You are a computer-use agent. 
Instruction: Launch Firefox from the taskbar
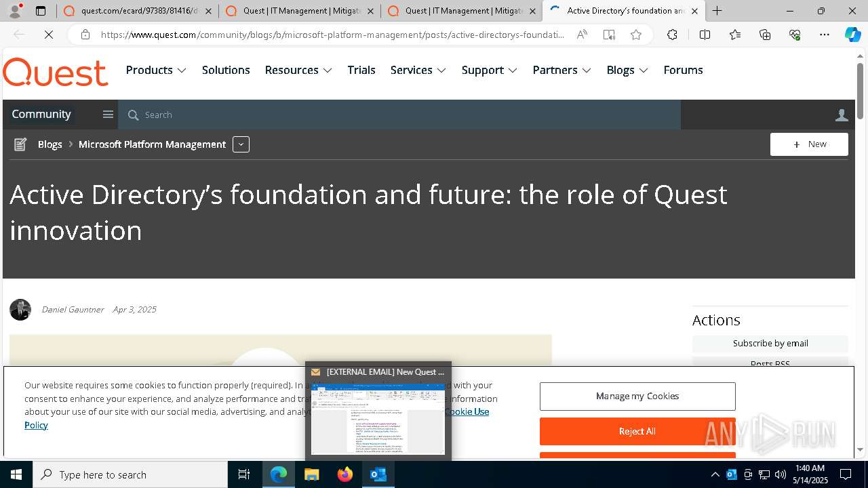pyautogui.click(x=345, y=474)
